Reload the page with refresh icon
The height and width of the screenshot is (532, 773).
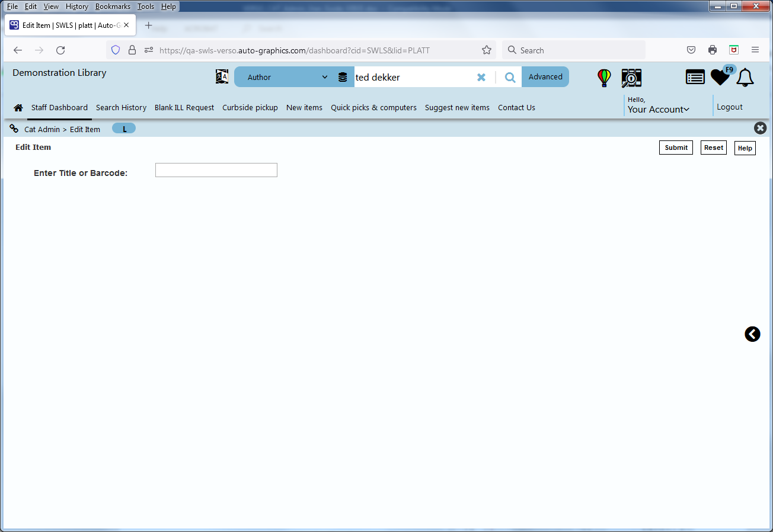(x=60, y=50)
